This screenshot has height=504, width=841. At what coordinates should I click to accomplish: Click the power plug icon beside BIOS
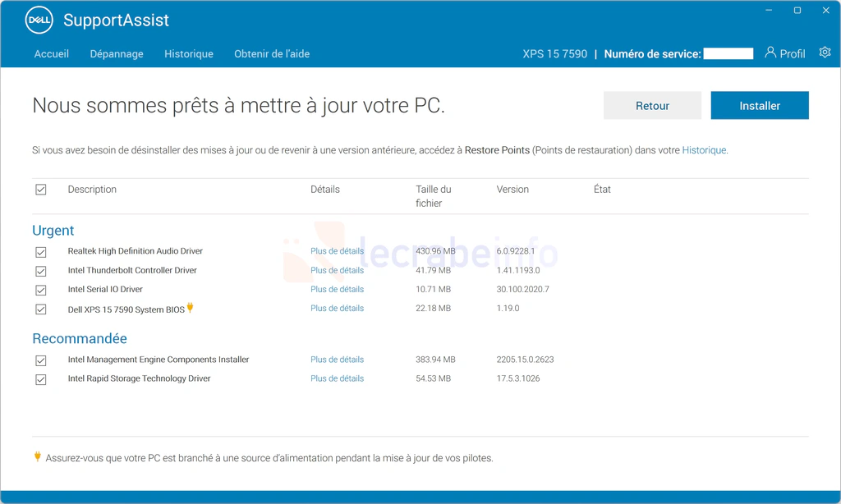(x=191, y=308)
